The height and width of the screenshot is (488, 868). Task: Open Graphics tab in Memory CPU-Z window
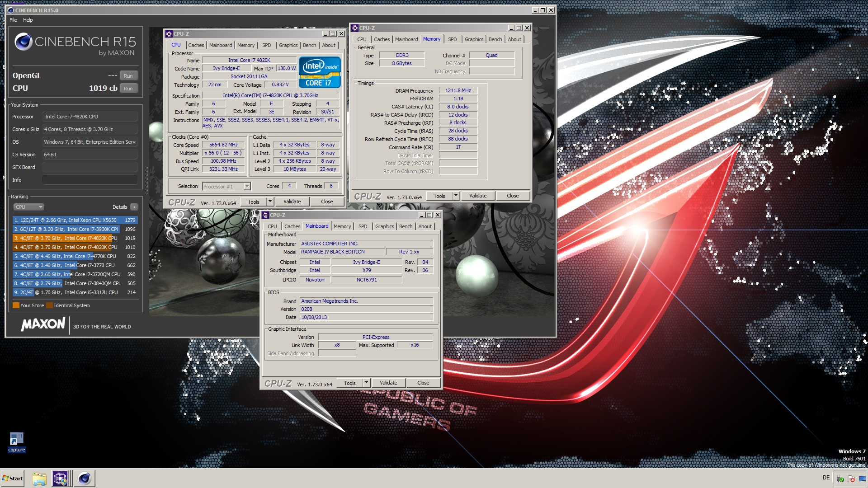pos(474,39)
